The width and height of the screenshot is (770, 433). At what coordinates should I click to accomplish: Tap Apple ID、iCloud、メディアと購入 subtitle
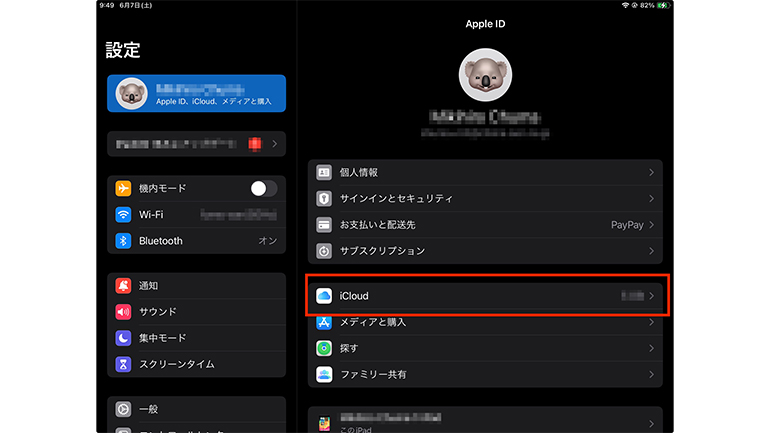pyautogui.click(x=214, y=102)
